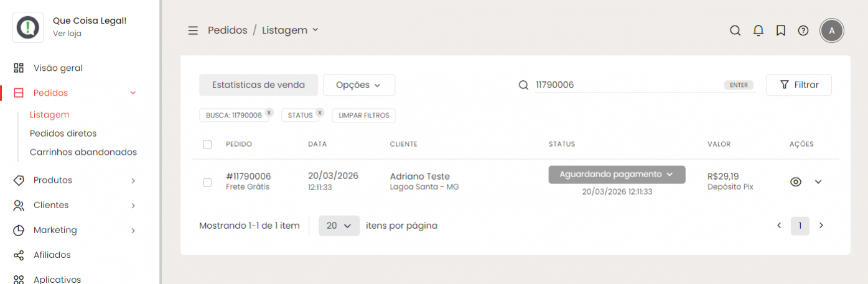The width and height of the screenshot is (868, 284).
Task: Open the hamburger menu icon
Action: [x=193, y=30]
